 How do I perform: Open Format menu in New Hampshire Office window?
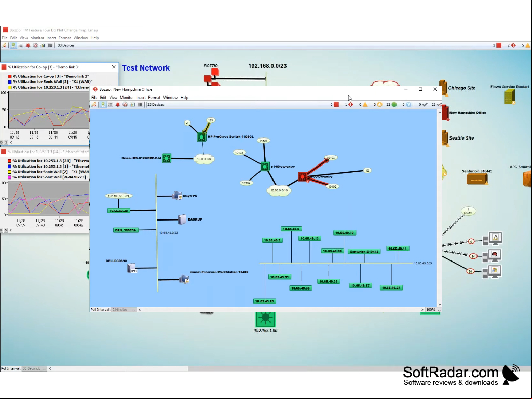(154, 98)
